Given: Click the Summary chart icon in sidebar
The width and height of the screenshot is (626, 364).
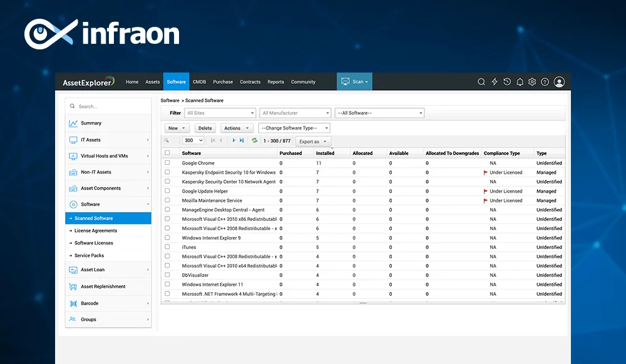Looking at the screenshot, I should pyautogui.click(x=73, y=123).
